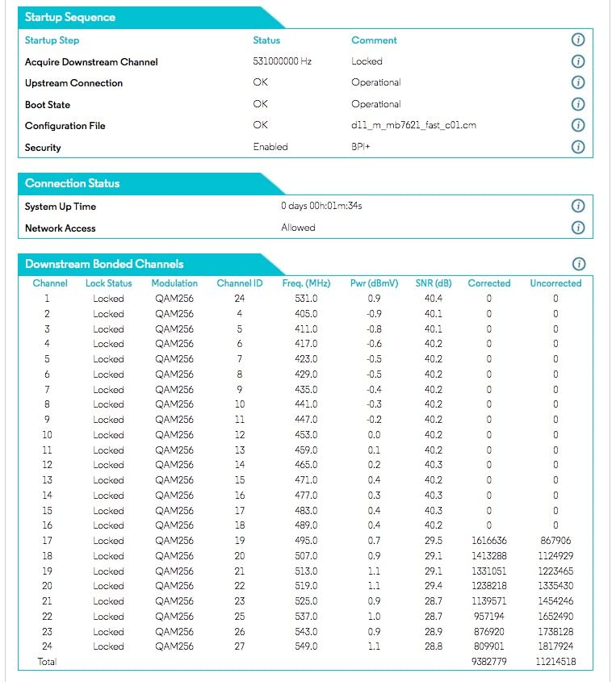The width and height of the screenshot is (616, 682).
Task: Click uncorrected count 1335430
Action: 555,585
